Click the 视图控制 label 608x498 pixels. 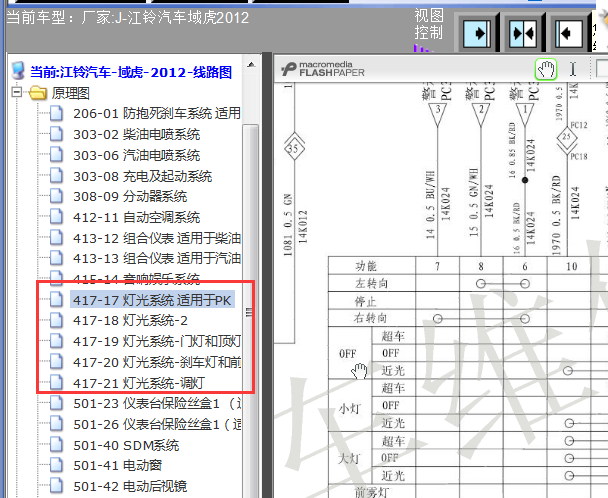(428, 24)
